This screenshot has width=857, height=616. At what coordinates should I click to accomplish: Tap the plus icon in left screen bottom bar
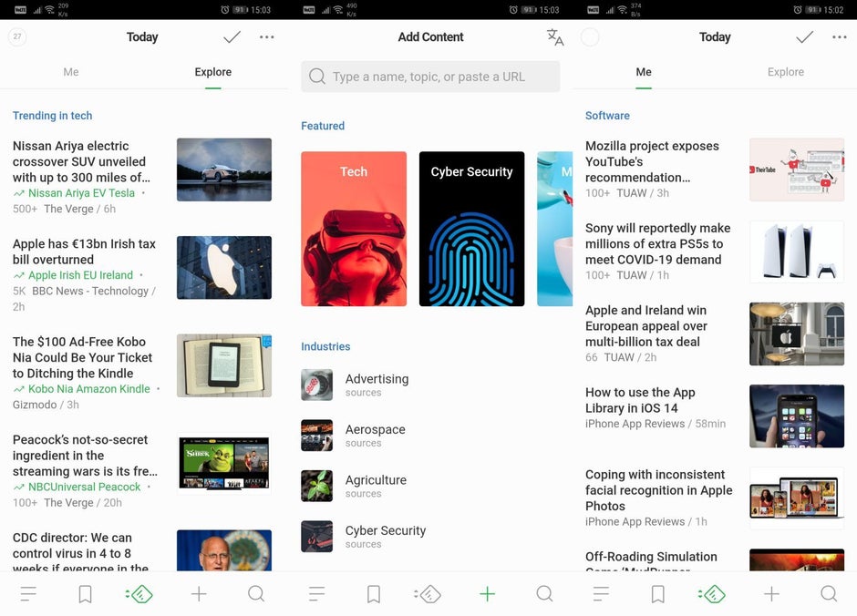[199, 593]
